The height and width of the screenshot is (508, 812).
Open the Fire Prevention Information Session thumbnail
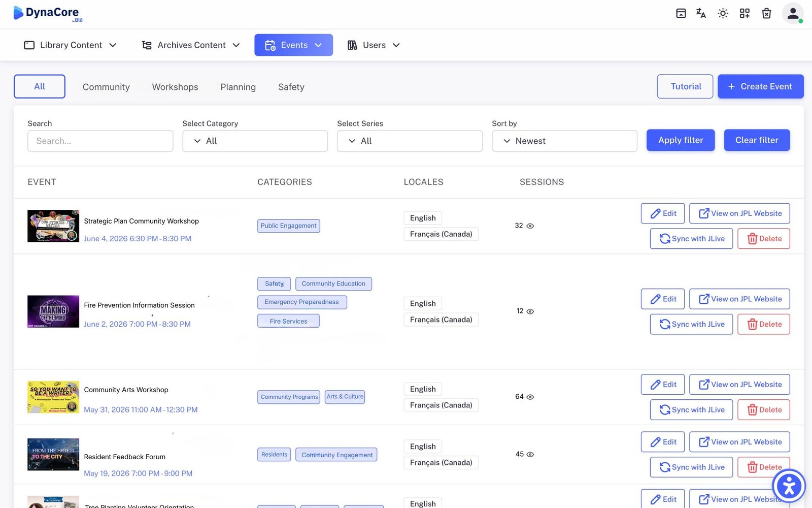point(53,311)
